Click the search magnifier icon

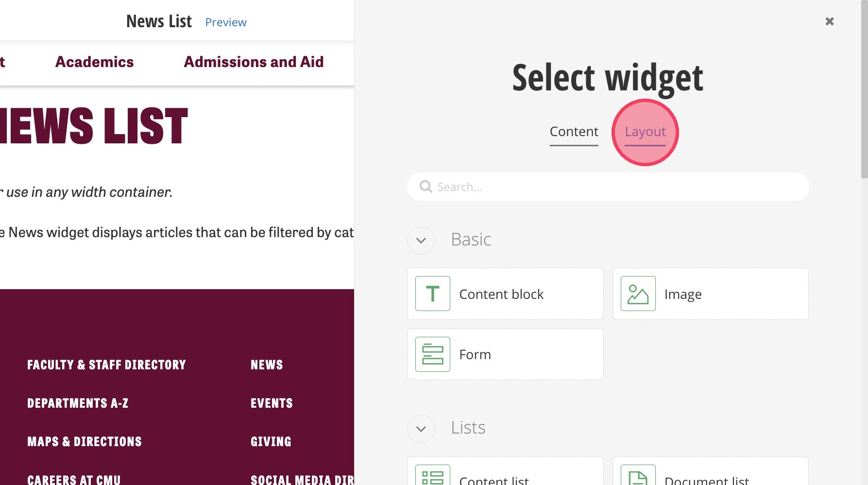tap(426, 187)
